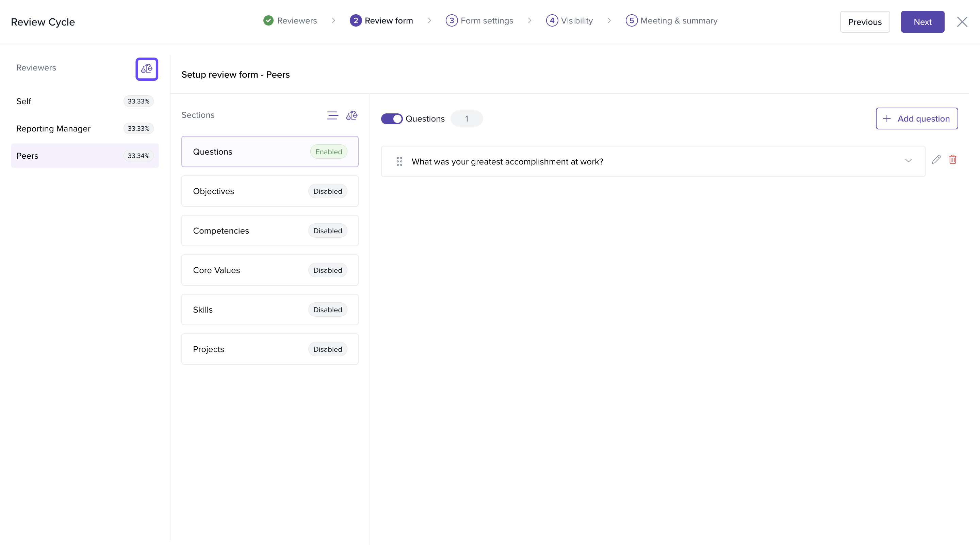Screen dimensions: 980x553
Task: Go back using the Previous button
Action: tap(864, 22)
